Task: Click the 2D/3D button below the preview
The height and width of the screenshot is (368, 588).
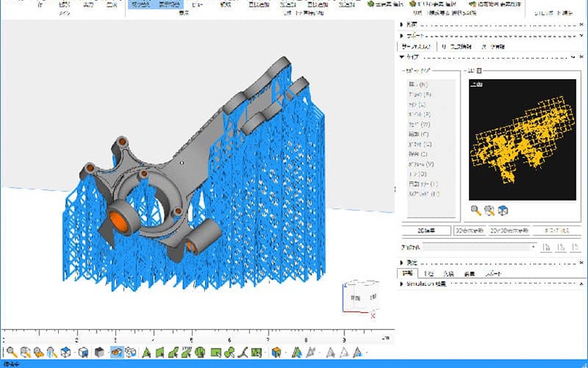Action: click(511, 230)
